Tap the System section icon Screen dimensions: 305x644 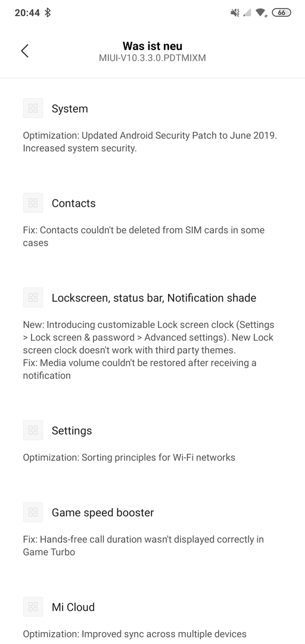click(x=33, y=109)
